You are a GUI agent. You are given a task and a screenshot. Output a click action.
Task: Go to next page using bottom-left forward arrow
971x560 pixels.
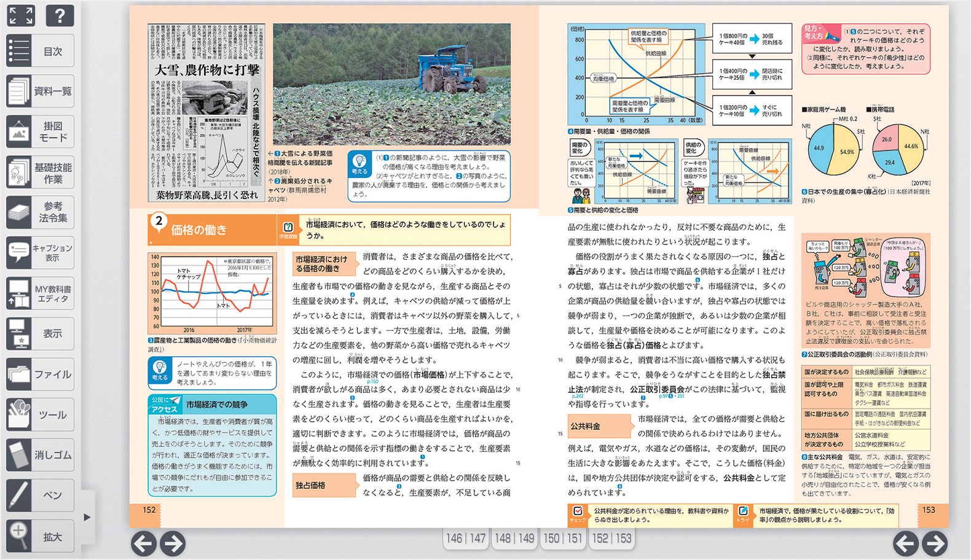(x=173, y=543)
